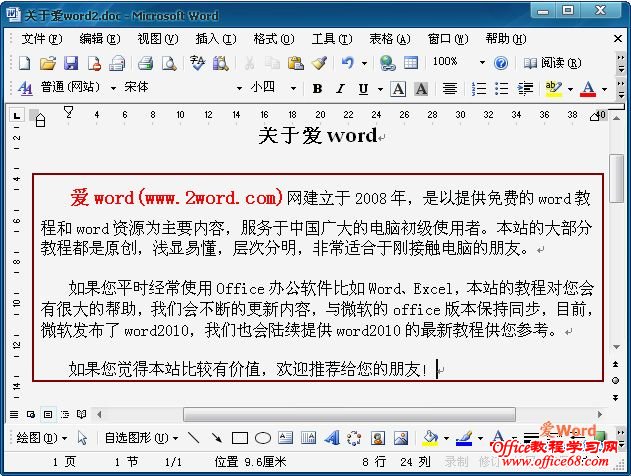Open Print Preview magnifier icon
The width and height of the screenshot is (631, 476).
[169, 63]
